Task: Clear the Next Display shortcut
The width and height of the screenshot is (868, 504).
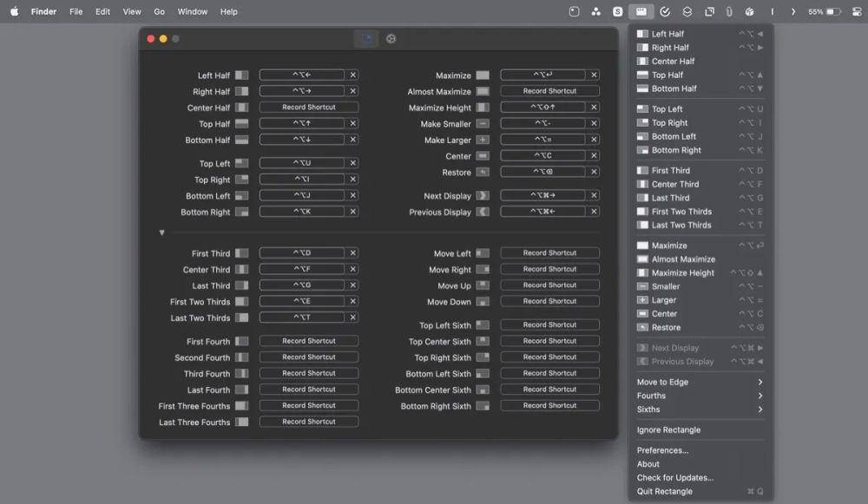Action: click(594, 195)
